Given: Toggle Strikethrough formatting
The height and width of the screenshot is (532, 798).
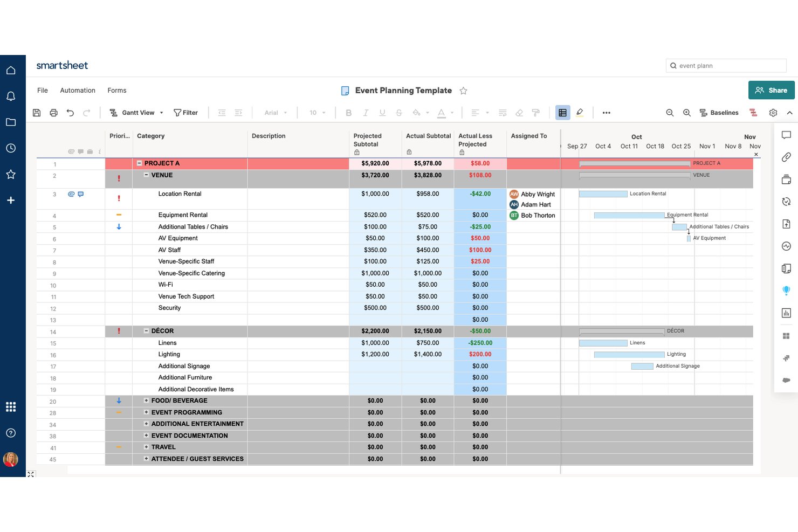Looking at the screenshot, I should pos(399,113).
